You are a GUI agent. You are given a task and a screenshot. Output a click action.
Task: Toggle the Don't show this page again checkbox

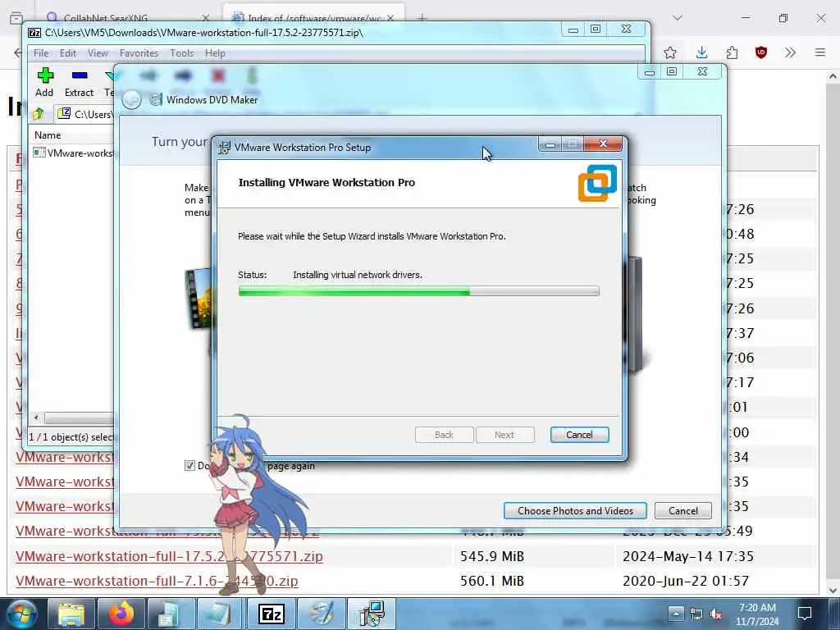(189, 466)
